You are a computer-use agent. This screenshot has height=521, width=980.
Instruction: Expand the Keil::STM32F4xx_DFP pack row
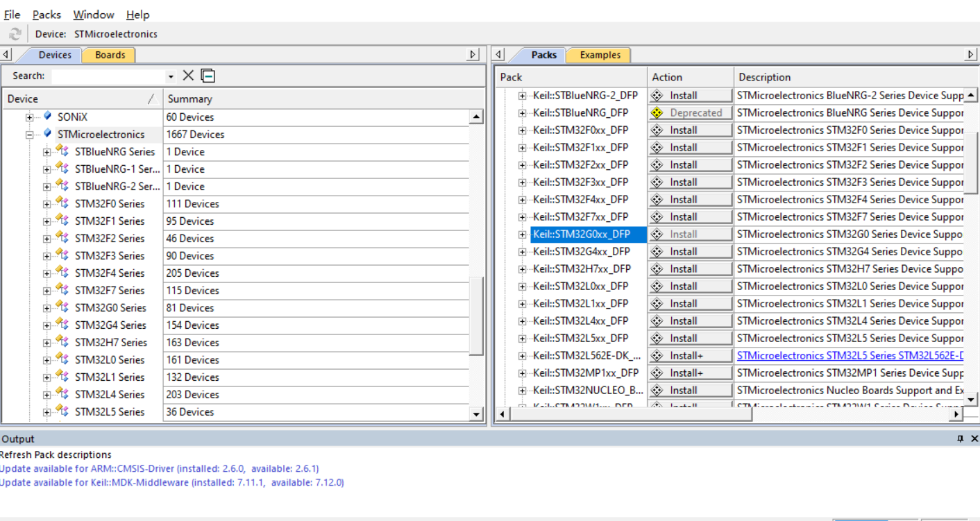point(522,200)
